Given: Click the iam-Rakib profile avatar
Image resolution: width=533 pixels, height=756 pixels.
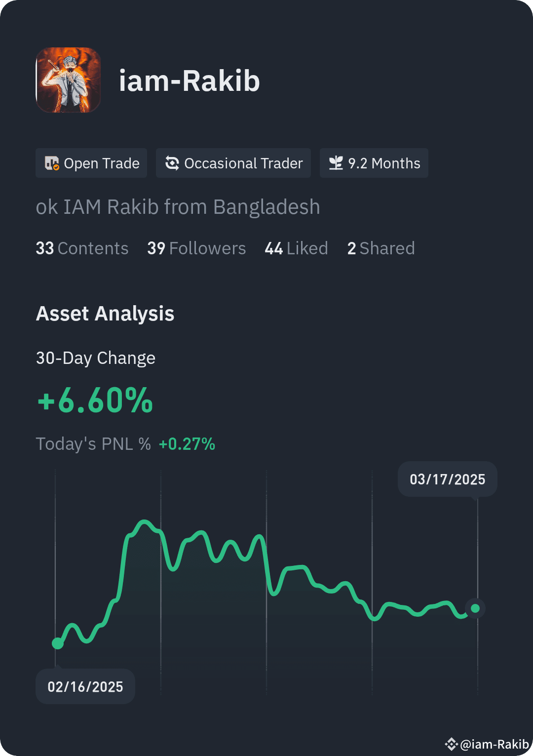Looking at the screenshot, I should pos(68,80).
